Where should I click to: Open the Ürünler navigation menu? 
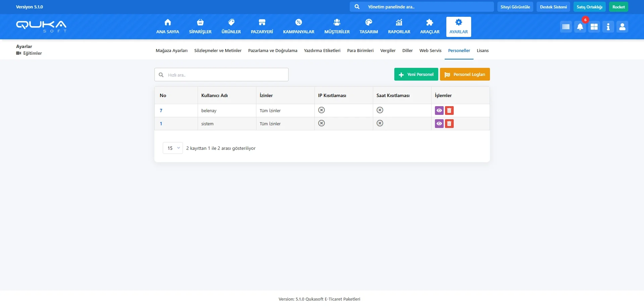[x=231, y=27]
